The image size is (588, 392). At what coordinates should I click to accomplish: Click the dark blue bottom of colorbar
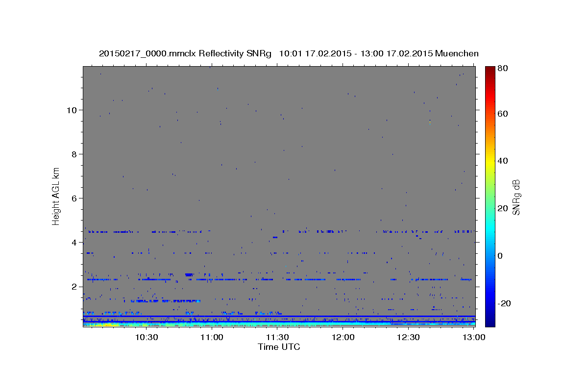pos(490,322)
